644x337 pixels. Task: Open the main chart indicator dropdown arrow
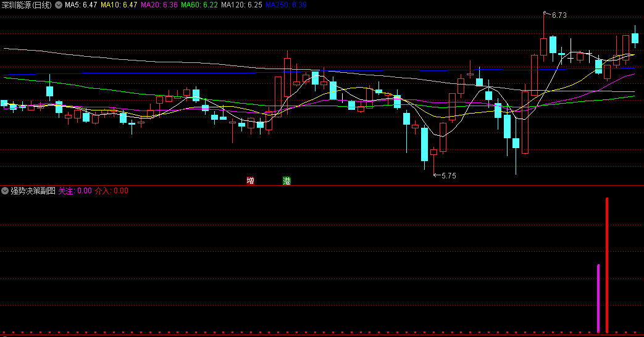pos(59,5)
